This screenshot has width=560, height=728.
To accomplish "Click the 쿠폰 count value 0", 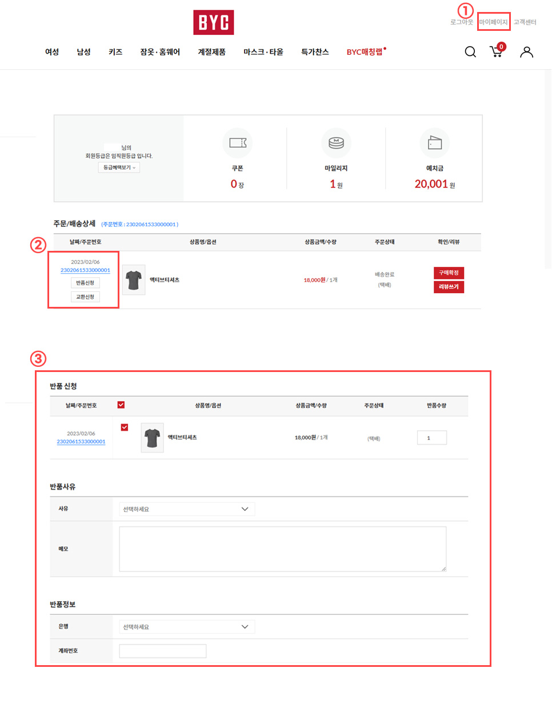I will 234,184.
